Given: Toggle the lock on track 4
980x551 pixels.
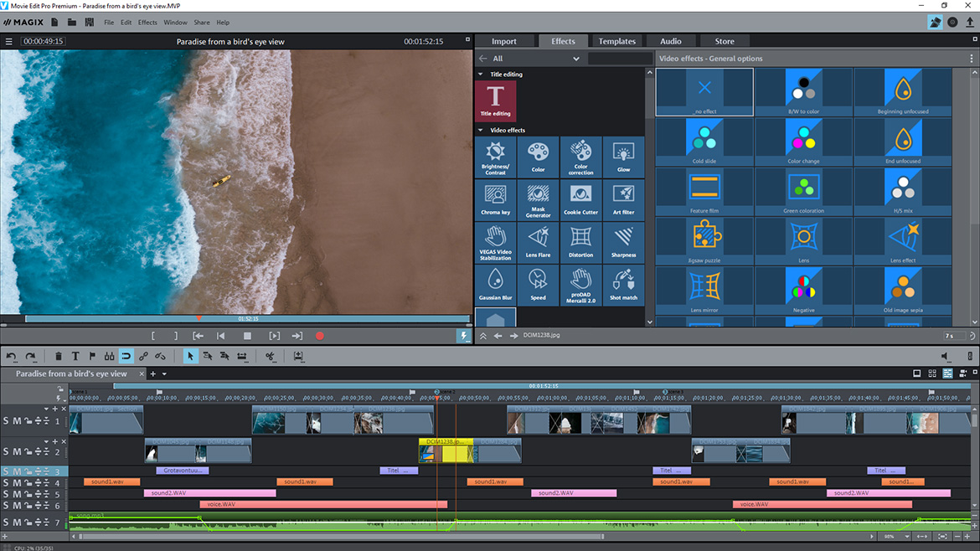Looking at the screenshot, I should pyautogui.click(x=27, y=483).
